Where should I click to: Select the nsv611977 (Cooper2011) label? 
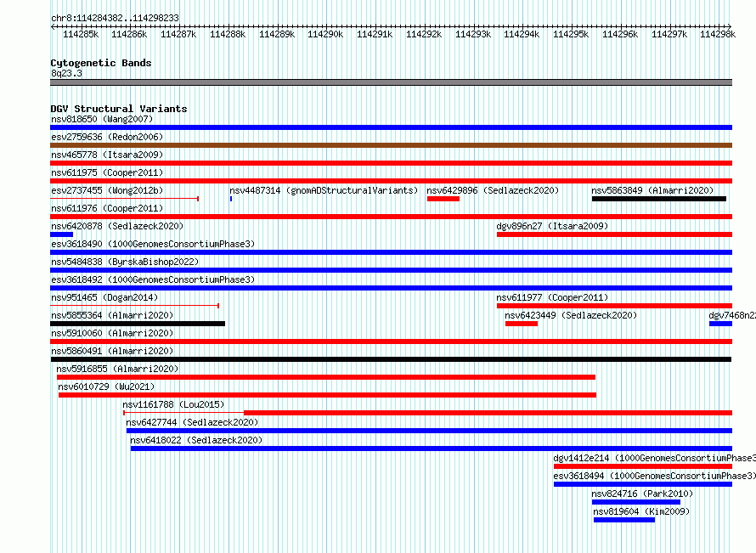(552, 297)
